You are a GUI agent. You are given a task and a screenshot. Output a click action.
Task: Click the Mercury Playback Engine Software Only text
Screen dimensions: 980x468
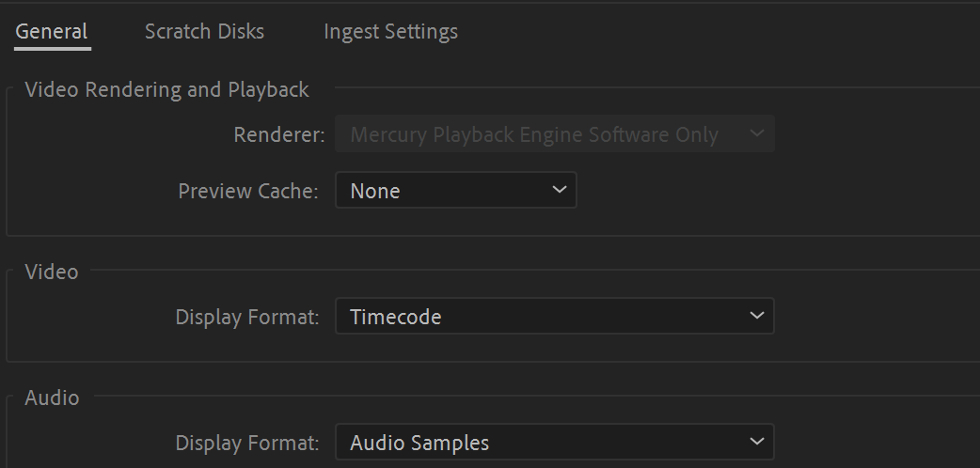click(x=533, y=135)
